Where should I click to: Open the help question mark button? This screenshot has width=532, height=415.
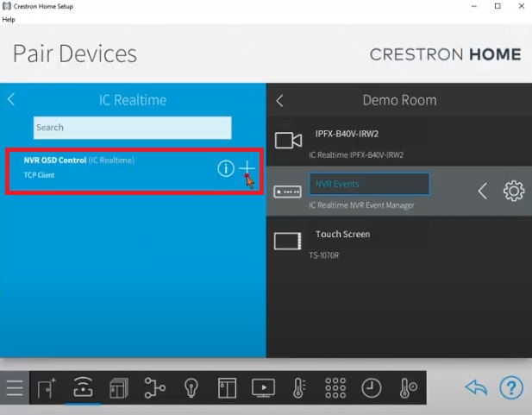(511, 387)
